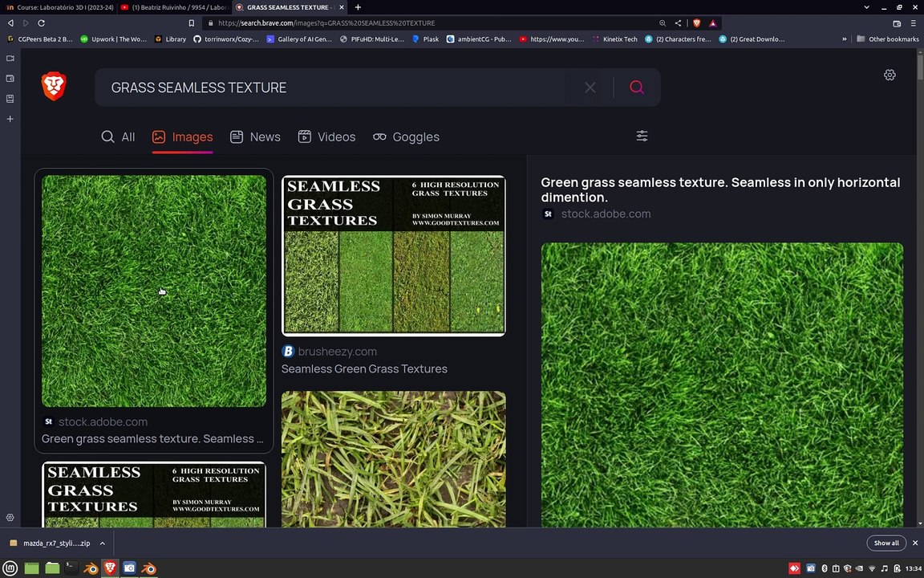Add item with sidebar plus icon

[10, 119]
